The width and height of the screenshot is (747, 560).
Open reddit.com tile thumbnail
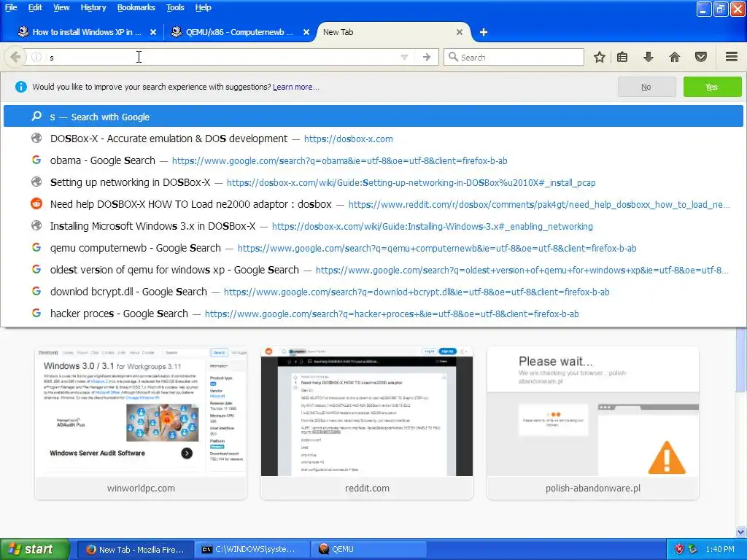367,423
